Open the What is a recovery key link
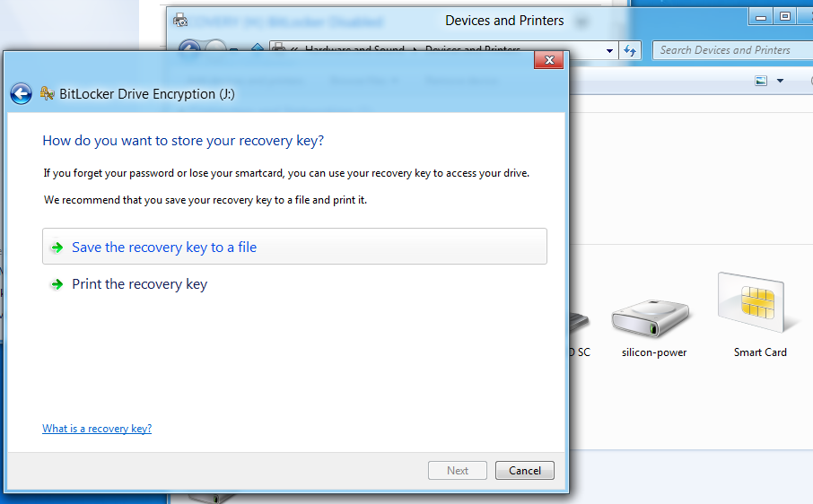This screenshot has width=813, height=504. pos(97,429)
